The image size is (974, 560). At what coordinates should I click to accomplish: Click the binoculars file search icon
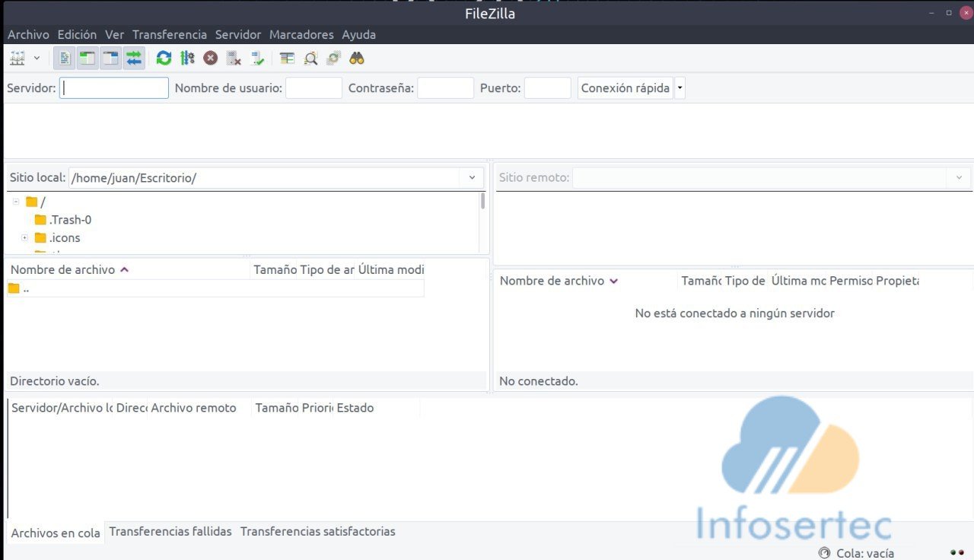click(x=357, y=58)
